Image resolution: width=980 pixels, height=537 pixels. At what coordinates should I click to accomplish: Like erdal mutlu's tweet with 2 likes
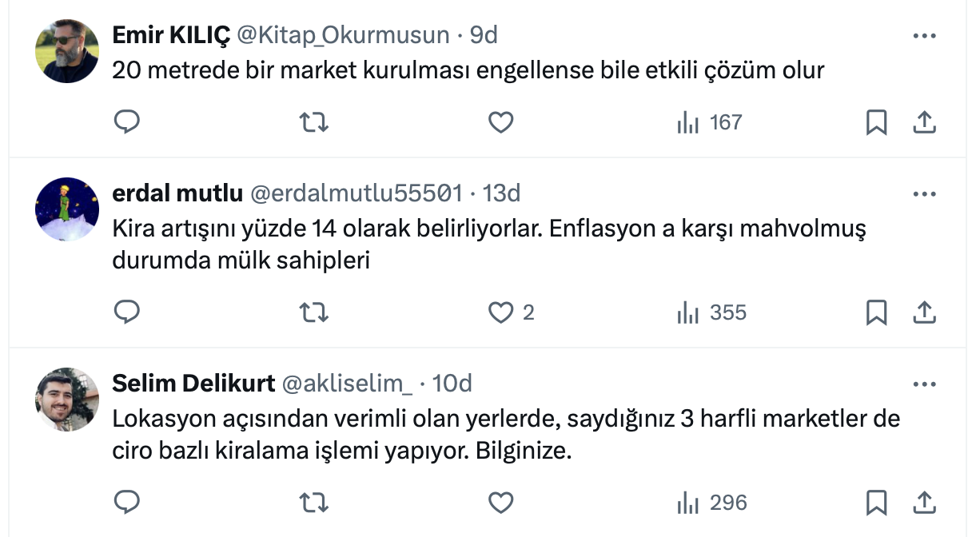pos(500,312)
